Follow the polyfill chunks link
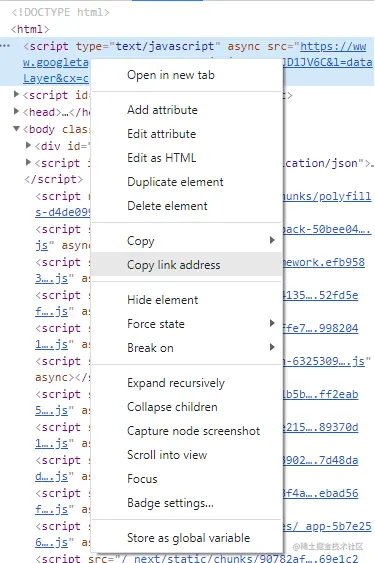This screenshot has width=375, height=563. [327, 196]
